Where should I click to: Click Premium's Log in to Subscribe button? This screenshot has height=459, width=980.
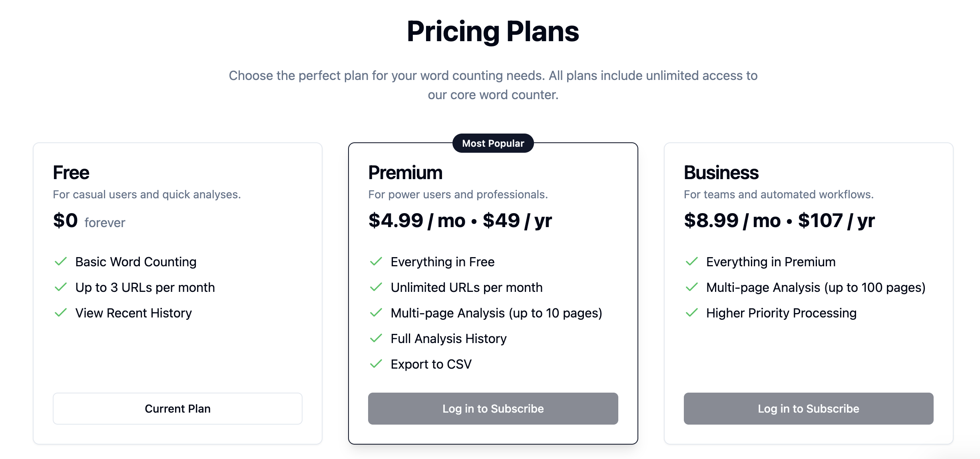(x=493, y=409)
